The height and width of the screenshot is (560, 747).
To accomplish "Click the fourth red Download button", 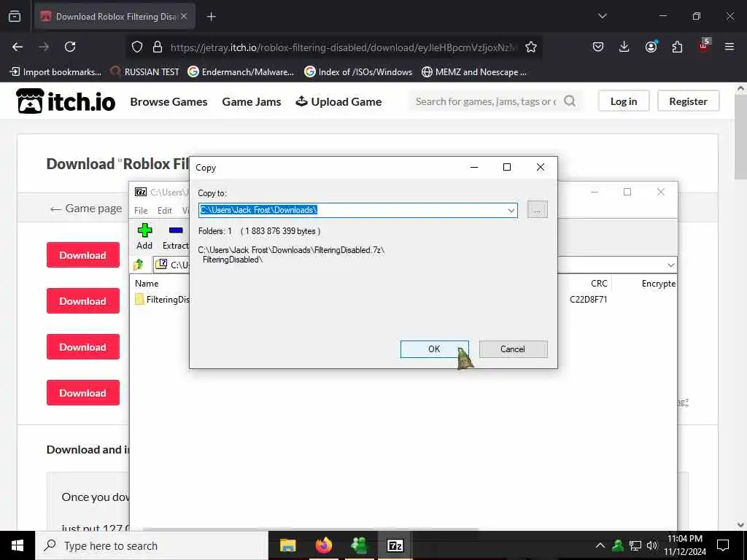I will (x=83, y=393).
